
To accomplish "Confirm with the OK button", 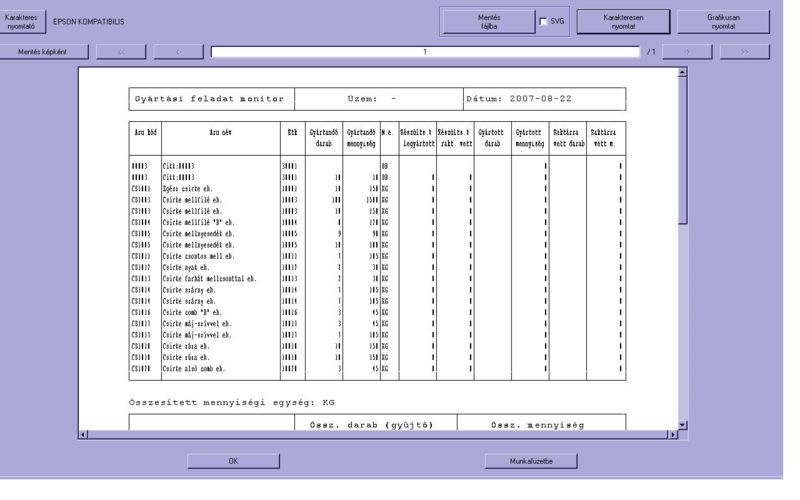I will click(233, 461).
